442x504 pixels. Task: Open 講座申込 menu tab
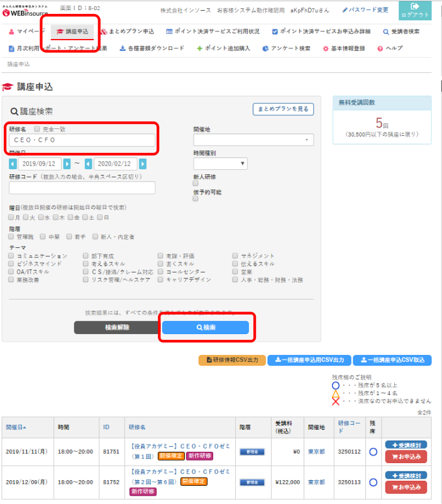[72, 31]
